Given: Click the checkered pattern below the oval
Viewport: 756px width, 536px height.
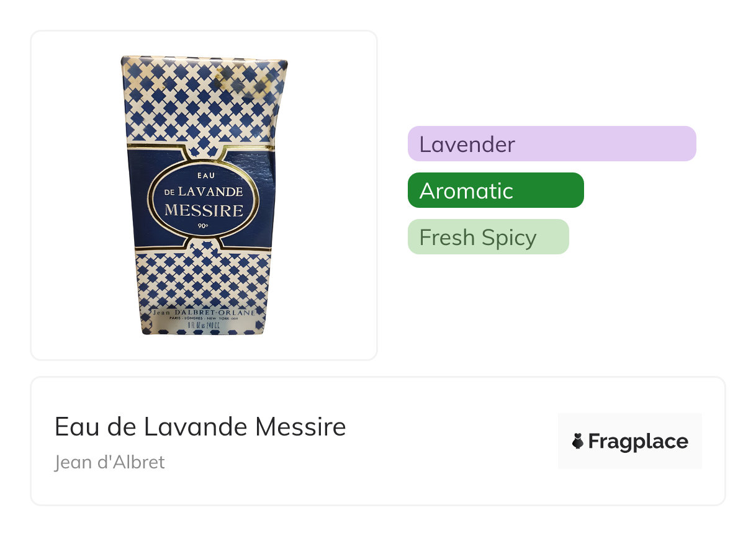Looking at the screenshot, I should click(x=204, y=276).
